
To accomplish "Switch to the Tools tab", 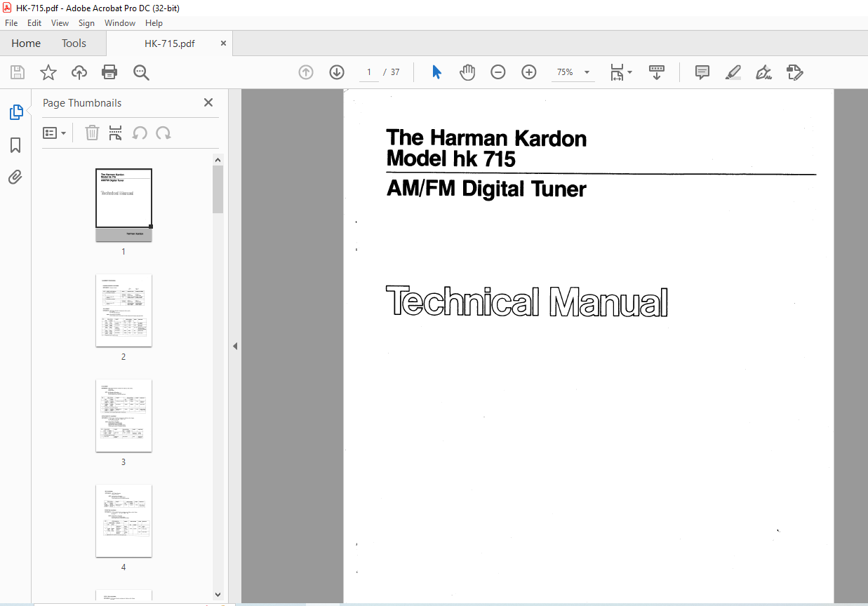I will click(74, 43).
